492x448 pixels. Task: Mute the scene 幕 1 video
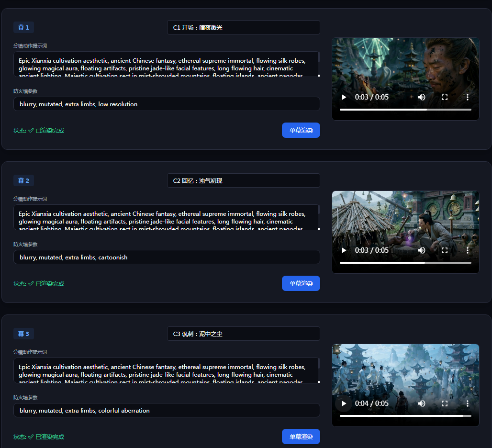422,97
